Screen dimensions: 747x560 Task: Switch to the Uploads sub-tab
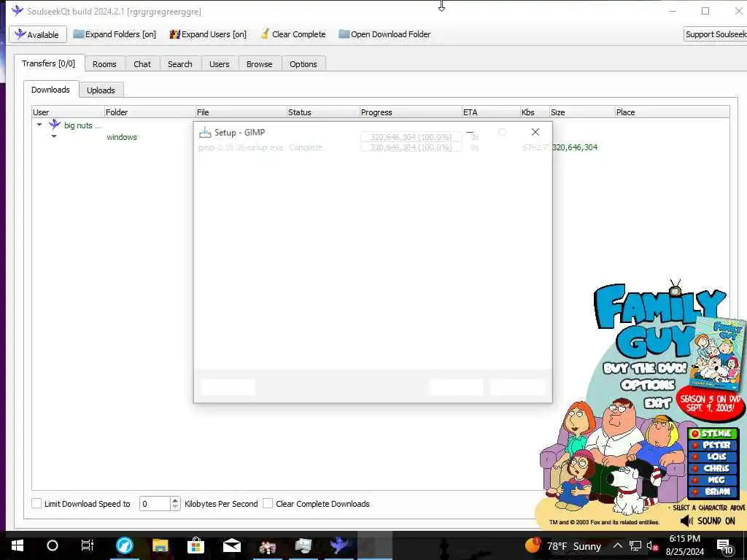pos(101,90)
